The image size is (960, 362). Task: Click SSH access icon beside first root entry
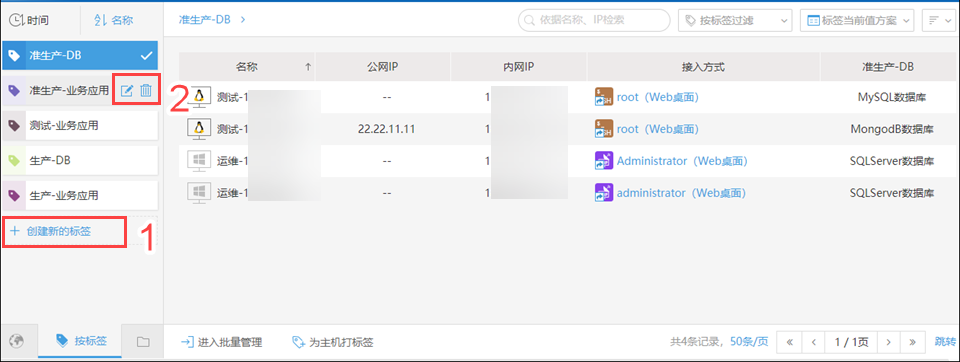coord(604,97)
